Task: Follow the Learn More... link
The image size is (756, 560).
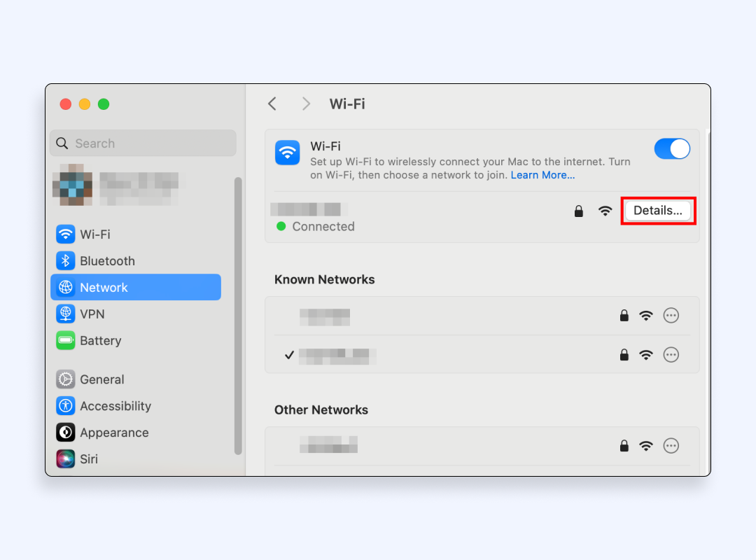Action: tap(542, 175)
